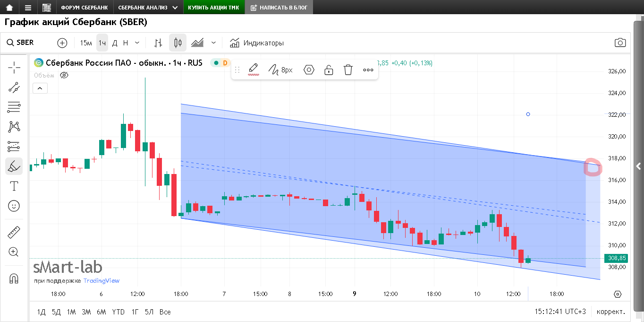Select the Д daily interval

point(115,43)
